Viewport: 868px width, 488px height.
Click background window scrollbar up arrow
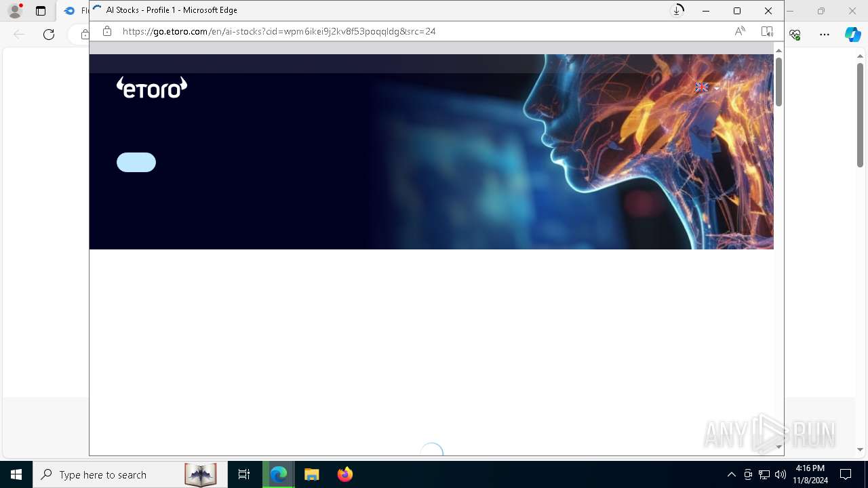pos(860,56)
